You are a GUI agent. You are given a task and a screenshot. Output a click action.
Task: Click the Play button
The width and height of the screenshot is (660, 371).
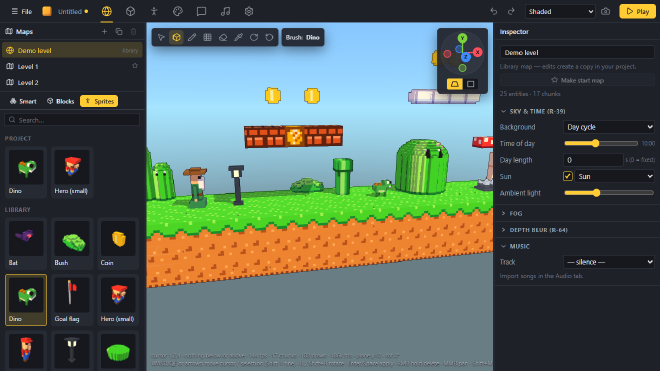pyautogui.click(x=637, y=11)
